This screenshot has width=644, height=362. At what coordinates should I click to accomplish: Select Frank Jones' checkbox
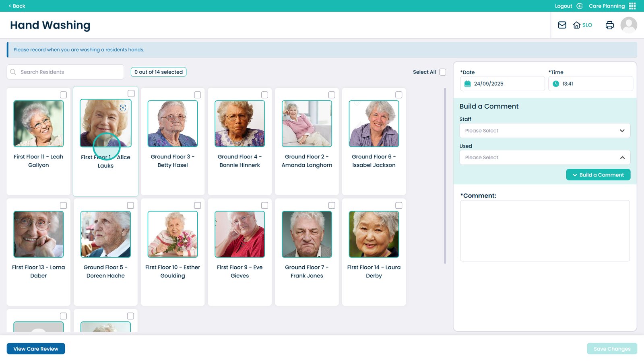click(x=332, y=206)
